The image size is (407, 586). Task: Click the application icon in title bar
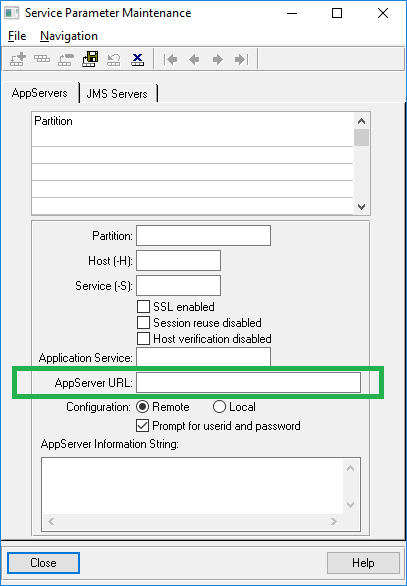pyautogui.click(x=12, y=13)
